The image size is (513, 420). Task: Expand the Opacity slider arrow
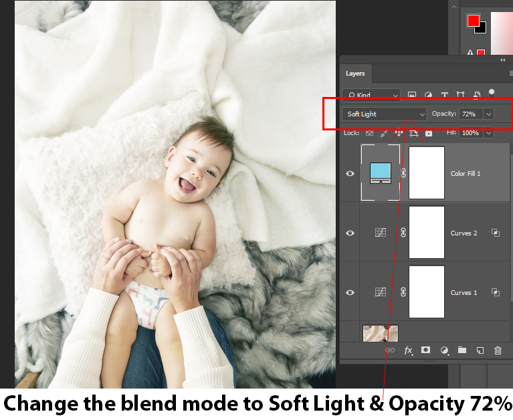click(x=489, y=114)
